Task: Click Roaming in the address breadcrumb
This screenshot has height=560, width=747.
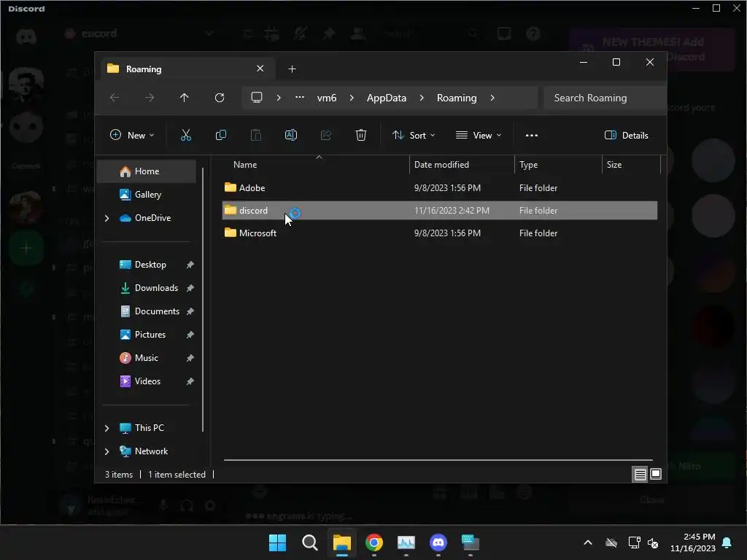Action: point(457,98)
